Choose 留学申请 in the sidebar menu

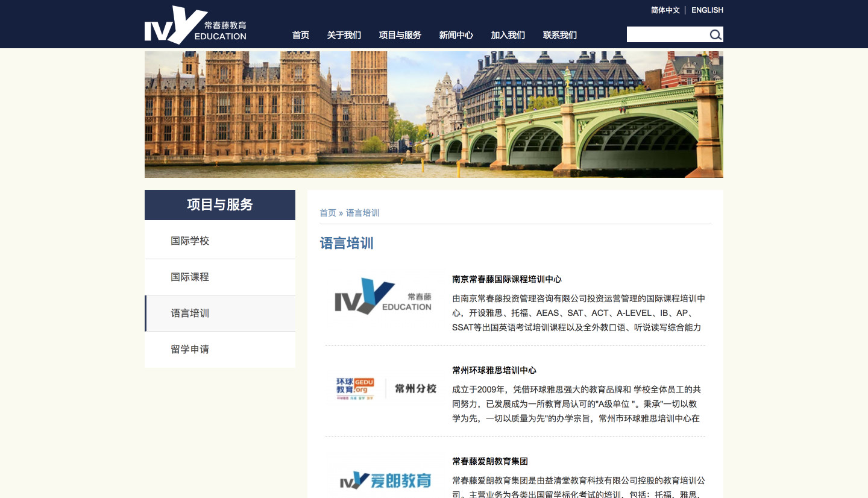click(190, 350)
